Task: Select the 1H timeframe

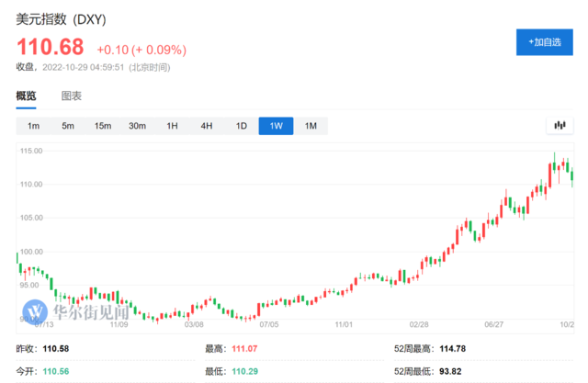Action: [x=172, y=126]
